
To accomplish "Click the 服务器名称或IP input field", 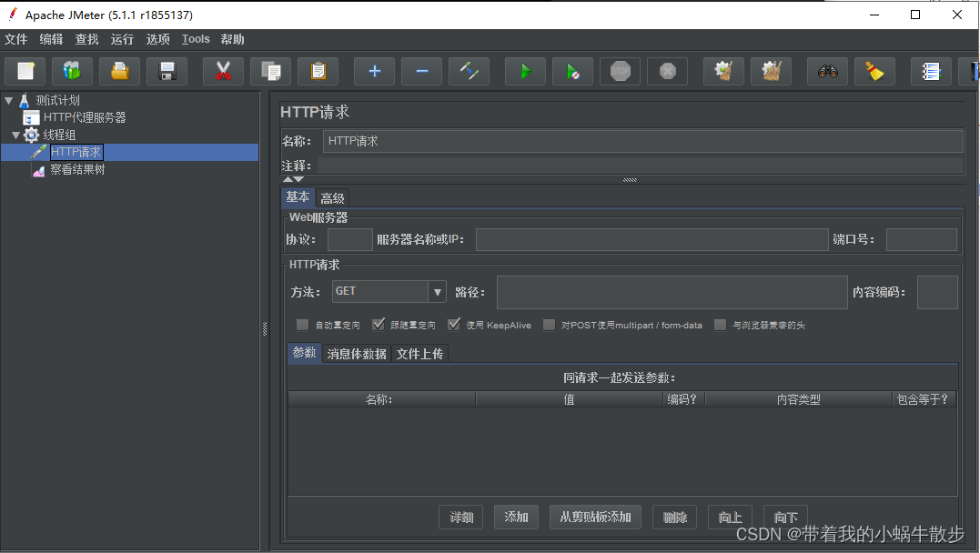I will pos(652,240).
